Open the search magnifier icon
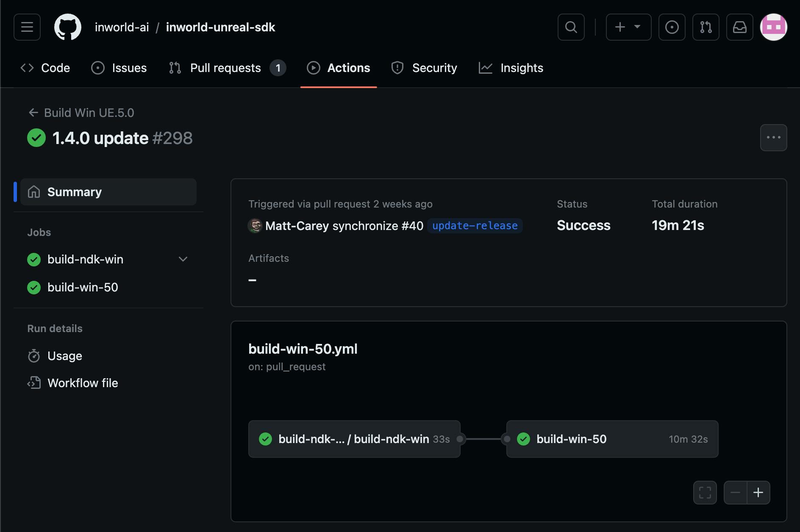This screenshot has height=532, width=800. coord(571,27)
